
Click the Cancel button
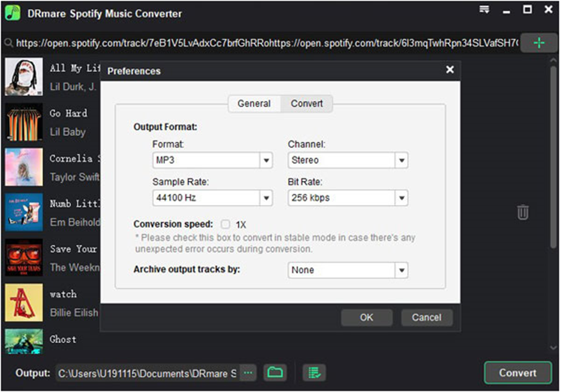(427, 318)
